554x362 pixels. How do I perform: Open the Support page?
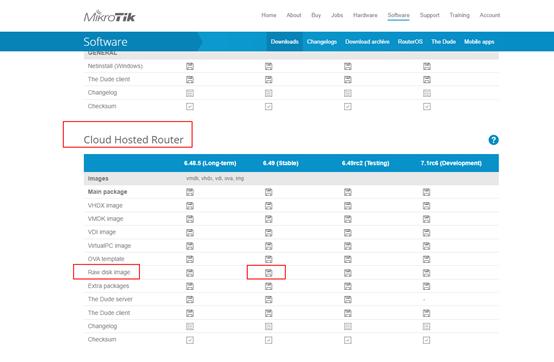[430, 15]
